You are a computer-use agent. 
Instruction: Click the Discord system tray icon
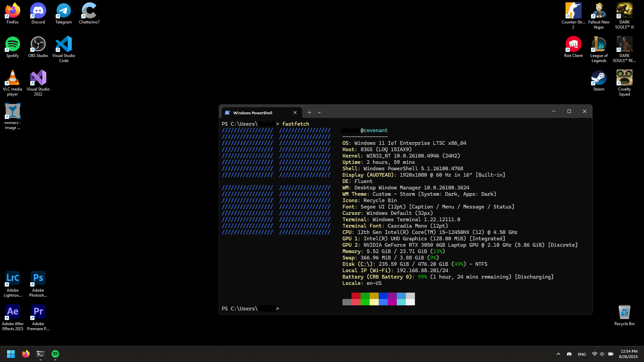point(569,354)
